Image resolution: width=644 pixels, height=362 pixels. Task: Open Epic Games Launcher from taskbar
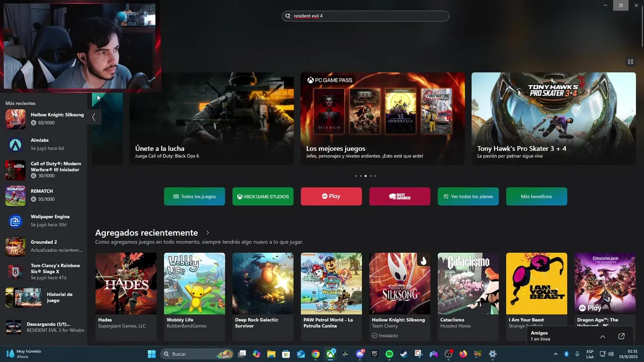tap(374, 354)
